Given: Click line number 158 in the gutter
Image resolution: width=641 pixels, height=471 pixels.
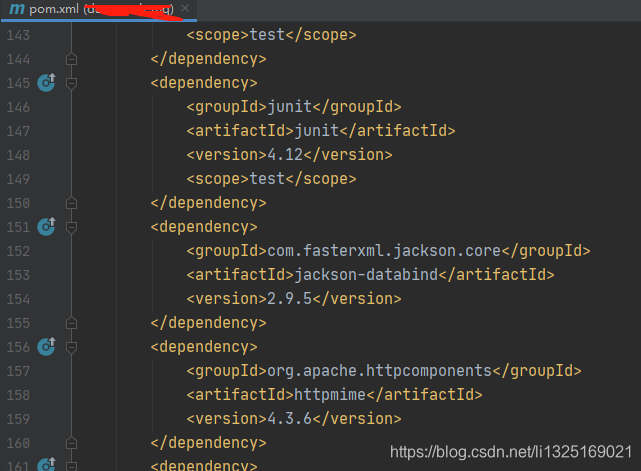Looking at the screenshot, I should coord(18,395).
